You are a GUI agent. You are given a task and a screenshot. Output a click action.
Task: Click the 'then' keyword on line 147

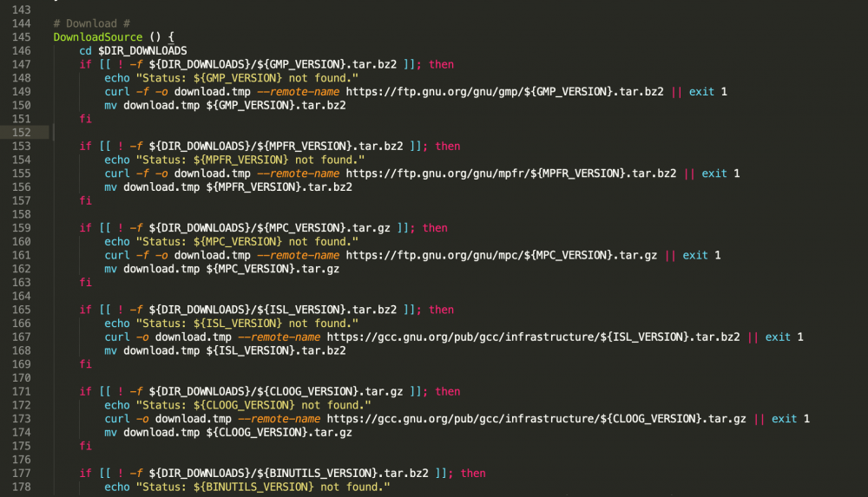click(441, 64)
